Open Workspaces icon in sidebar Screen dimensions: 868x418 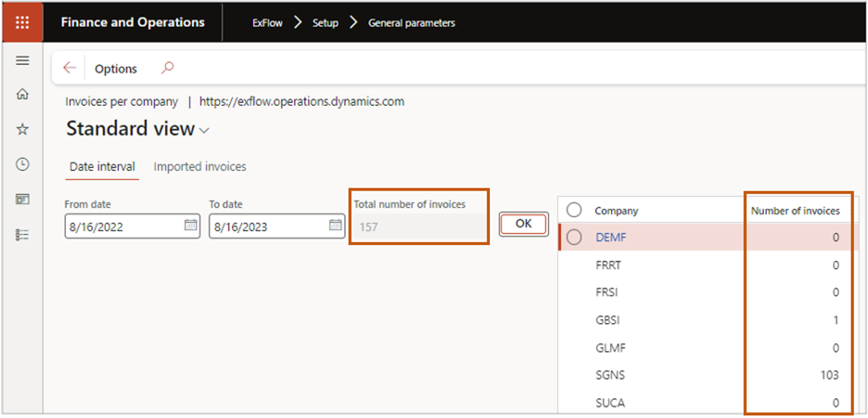click(23, 199)
